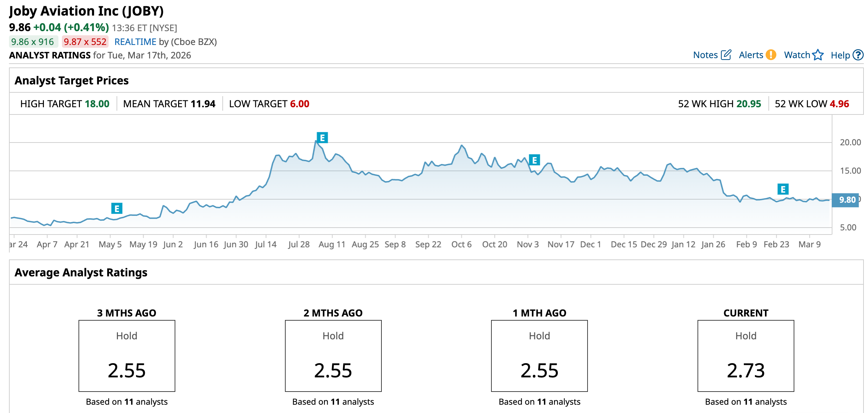
Task: Click earnings E marker near Aug 11
Action: click(322, 138)
